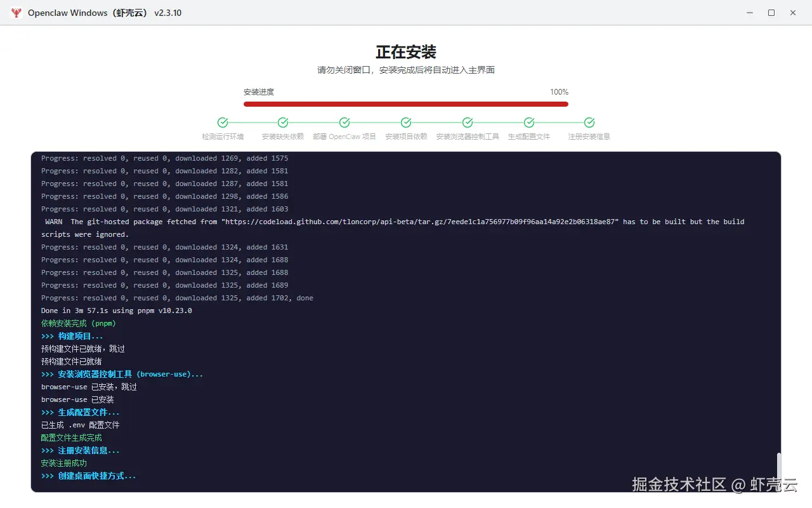Click the 'Done in 3m 57.1s using pnpm' line
Screen dimensions: 812x508
pyautogui.click(x=117, y=311)
